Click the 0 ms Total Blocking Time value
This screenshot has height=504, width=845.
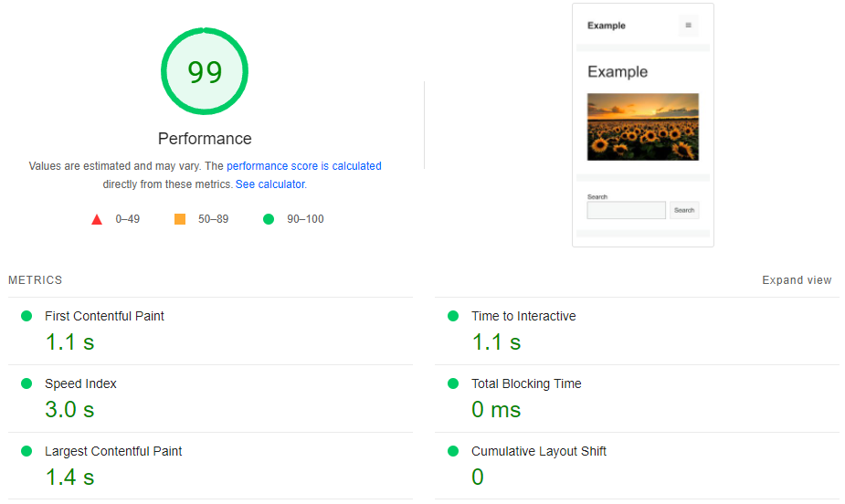tap(496, 410)
